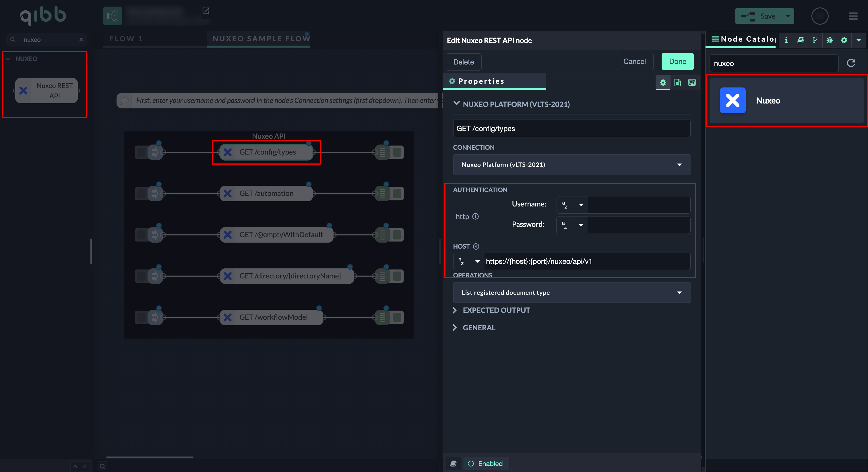
Task: Open Nuxeo Platform connection dropdown
Action: click(571, 165)
